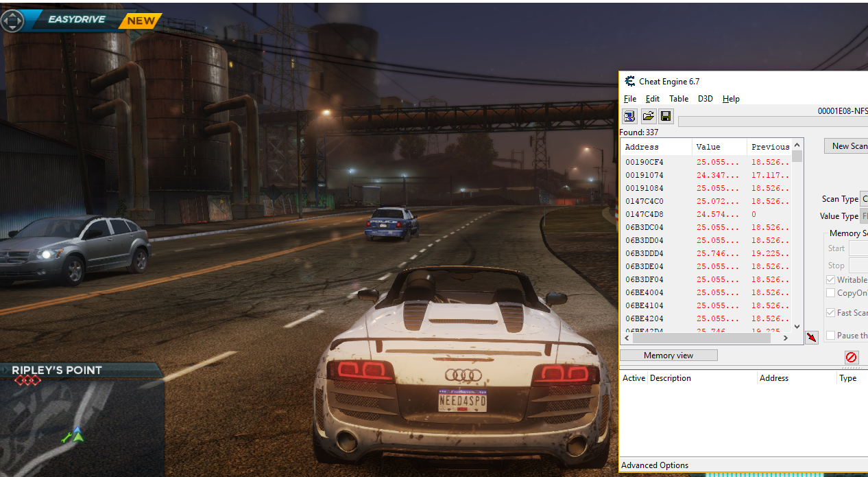This screenshot has width=868, height=477.
Task: Open the File menu
Action: tap(630, 99)
